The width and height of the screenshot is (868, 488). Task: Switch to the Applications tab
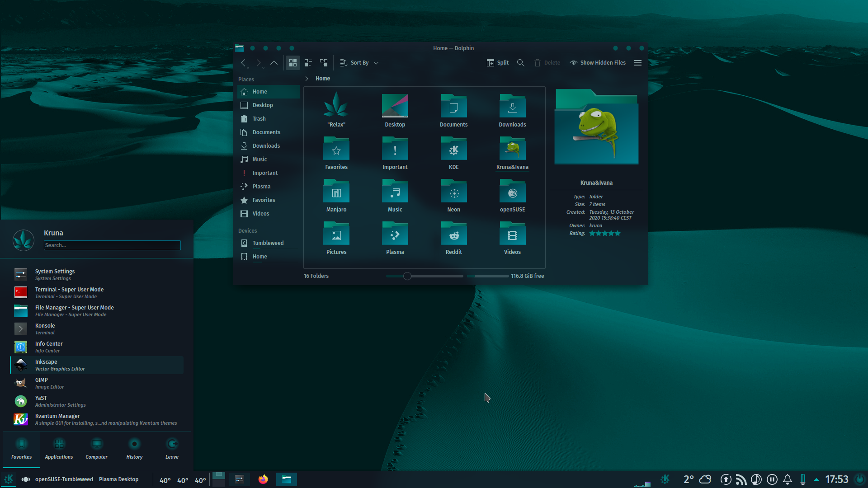59,449
